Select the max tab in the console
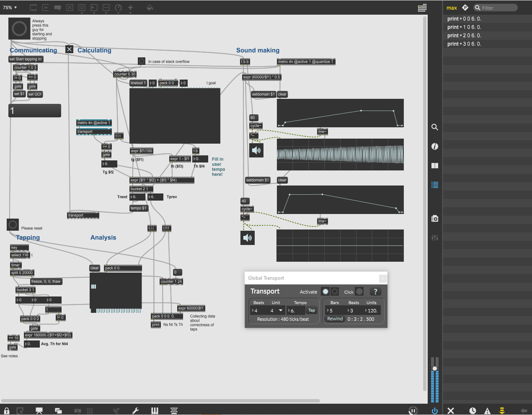 pyautogui.click(x=452, y=8)
